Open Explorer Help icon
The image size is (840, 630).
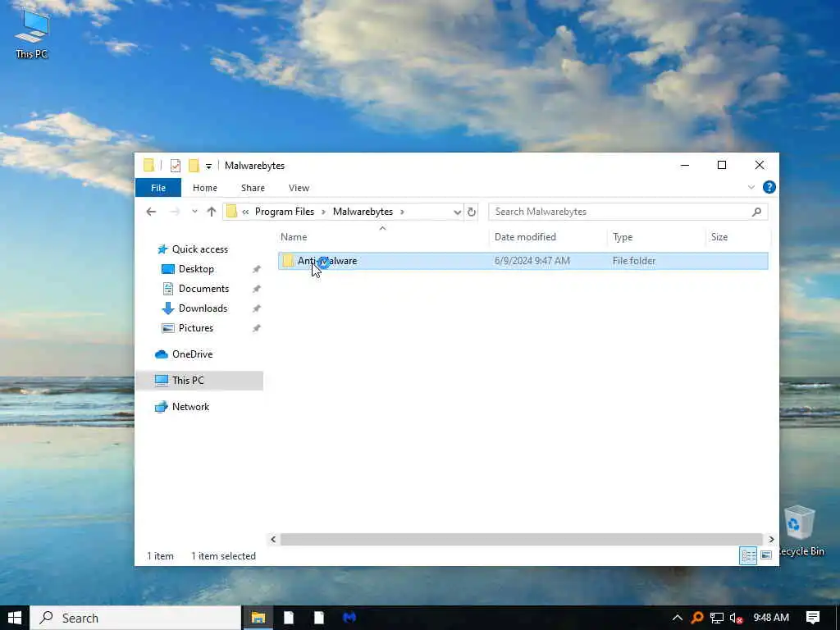point(769,187)
